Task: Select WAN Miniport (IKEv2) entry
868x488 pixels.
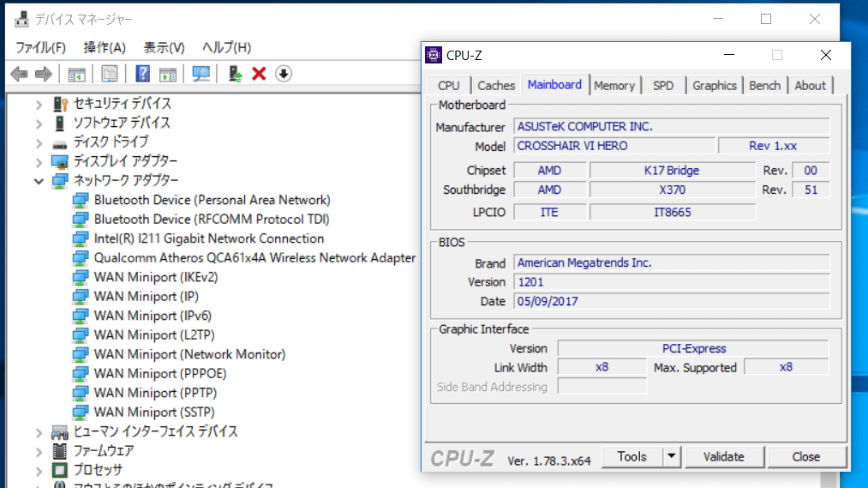Action: (156, 277)
